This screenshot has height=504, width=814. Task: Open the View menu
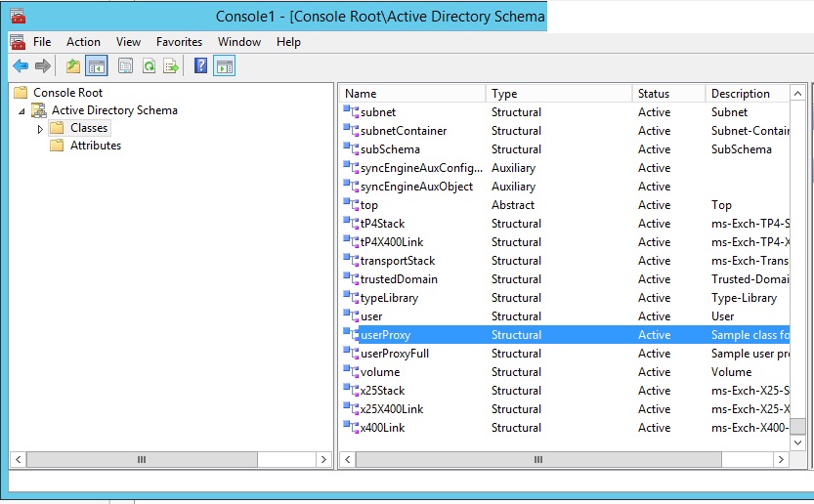(128, 42)
